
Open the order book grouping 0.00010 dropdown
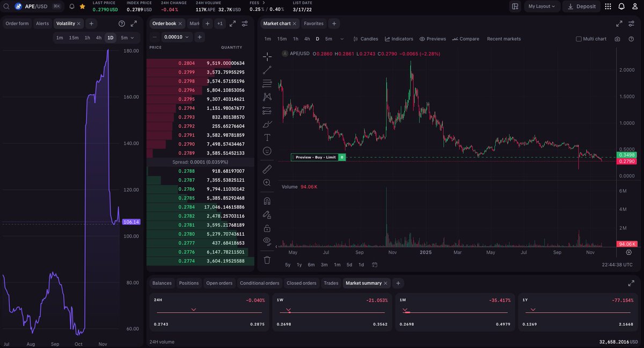(177, 37)
